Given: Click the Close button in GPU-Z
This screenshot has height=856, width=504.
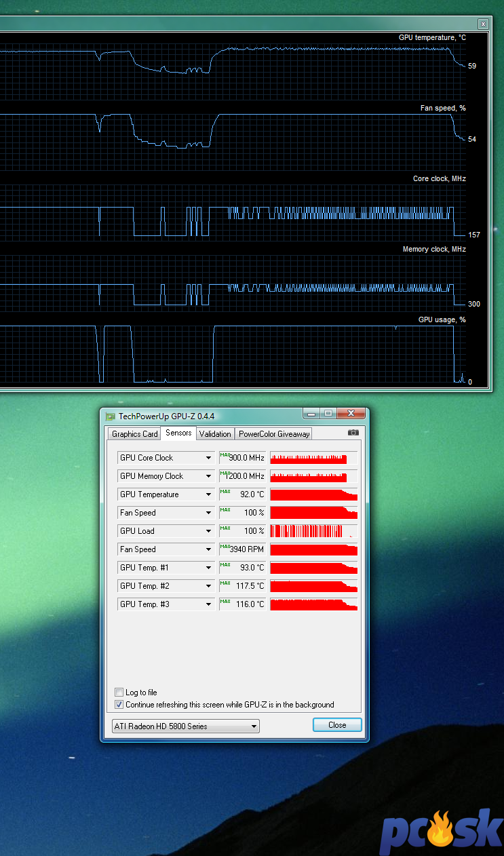Looking at the screenshot, I should point(337,725).
